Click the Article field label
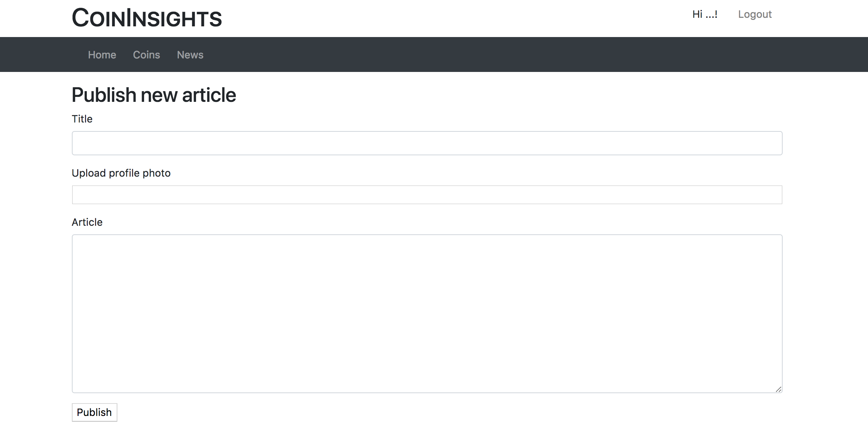 click(87, 222)
